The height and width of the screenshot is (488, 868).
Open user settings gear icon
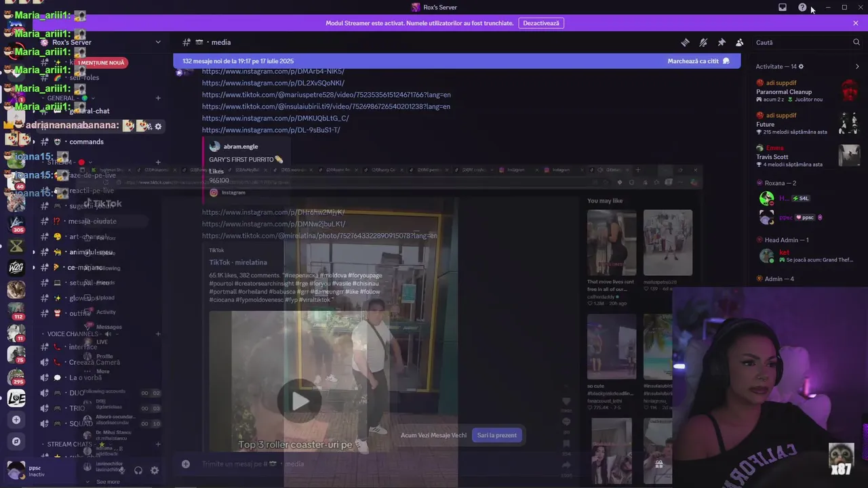coord(155,470)
